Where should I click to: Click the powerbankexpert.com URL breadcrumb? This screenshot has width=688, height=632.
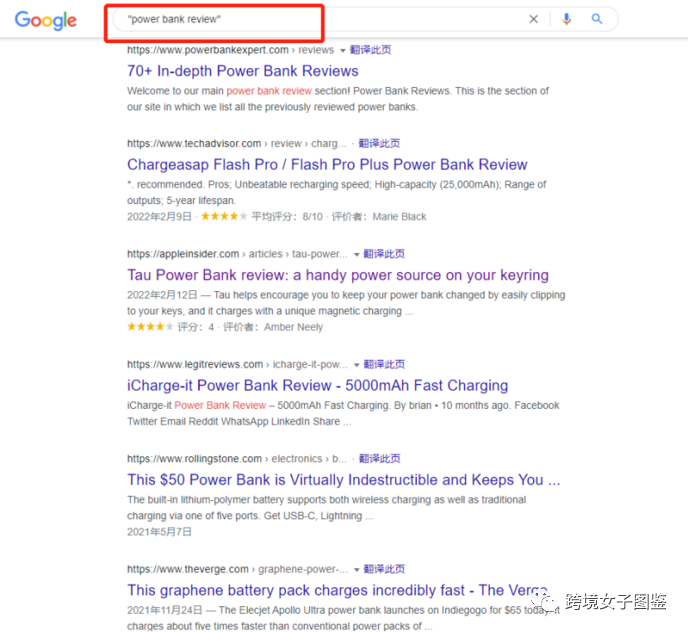[x=230, y=50]
